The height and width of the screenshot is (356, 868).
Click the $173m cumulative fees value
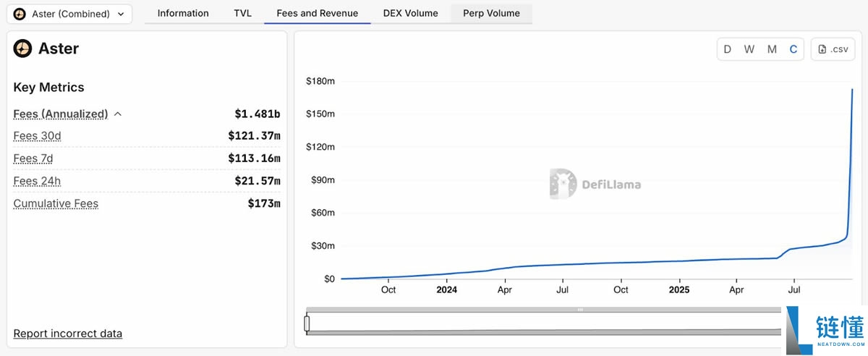(264, 203)
